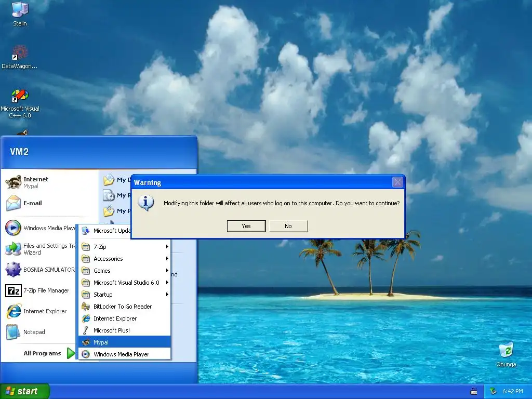Select the highlighted Mypal menu entry

(x=124, y=342)
